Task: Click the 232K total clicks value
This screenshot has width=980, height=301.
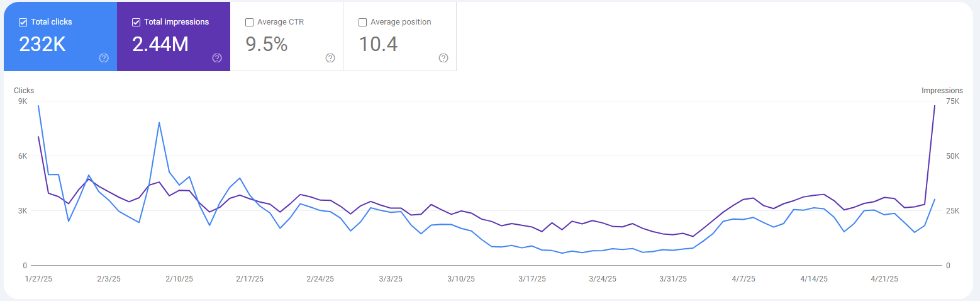Action: (42, 44)
